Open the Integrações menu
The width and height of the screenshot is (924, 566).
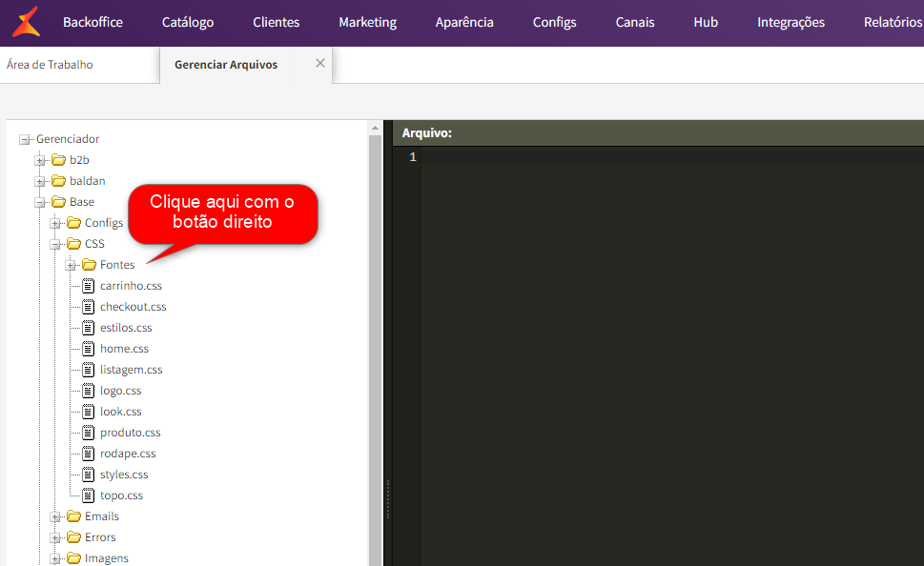point(791,22)
